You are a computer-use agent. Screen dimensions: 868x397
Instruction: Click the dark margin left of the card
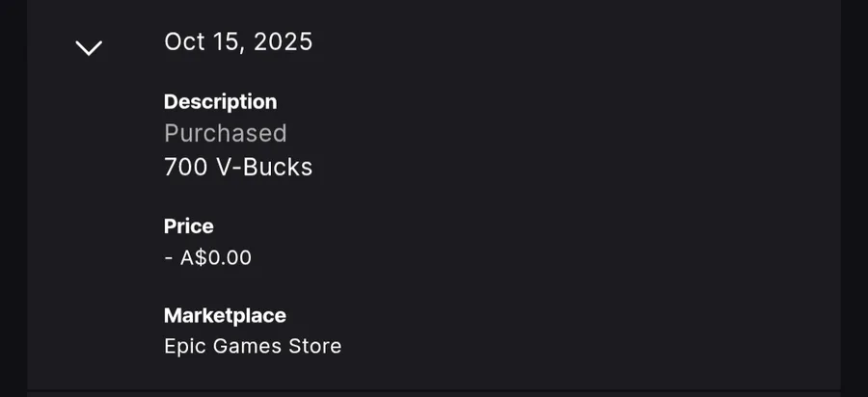coord(13,193)
